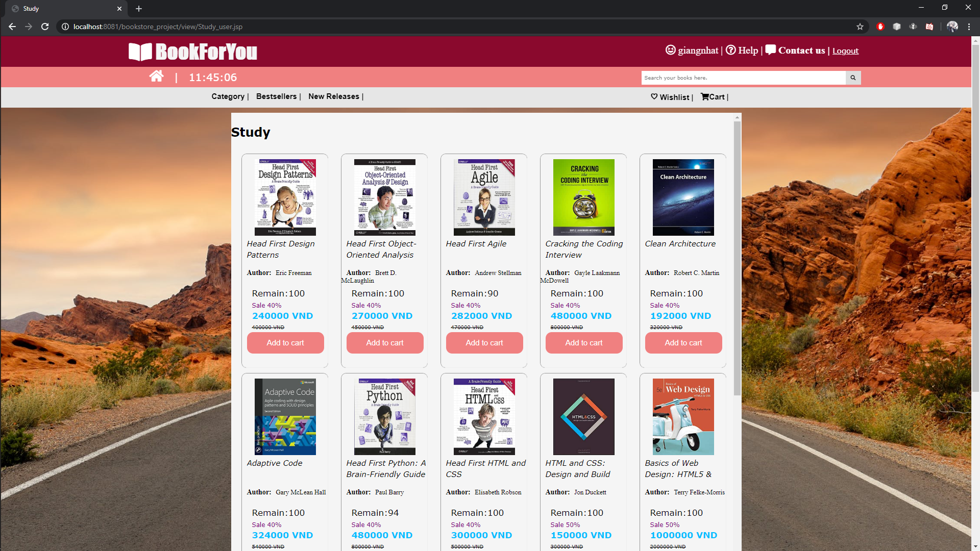The width and height of the screenshot is (980, 551).
Task: Add Head First Object-Oriented Analysis to cart
Action: [x=385, y=343]
